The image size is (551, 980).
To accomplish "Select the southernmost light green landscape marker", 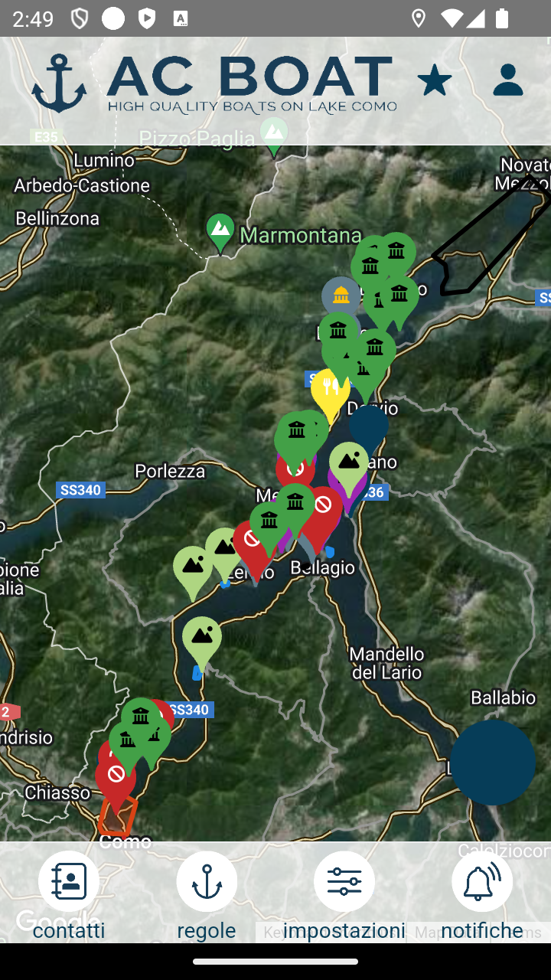I will coord(202,638).
